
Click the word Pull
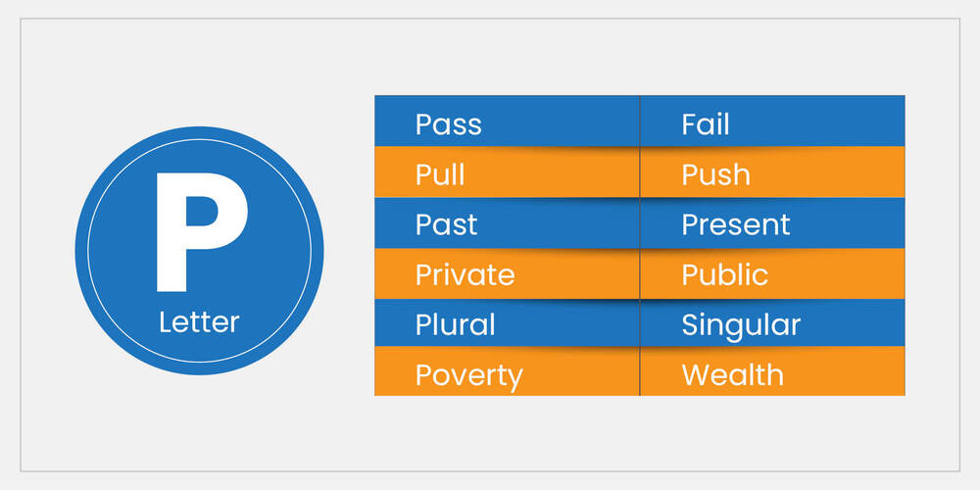pyautogui.click(x=440, y=174)
